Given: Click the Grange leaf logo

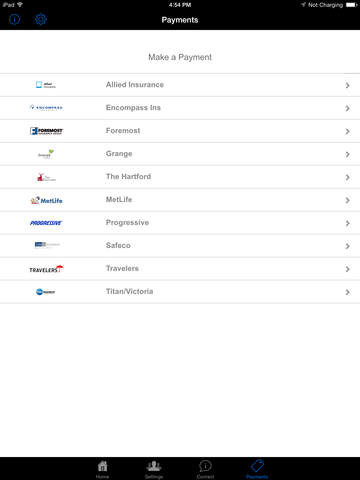Looking at the screenshot, I should [46, 154].
